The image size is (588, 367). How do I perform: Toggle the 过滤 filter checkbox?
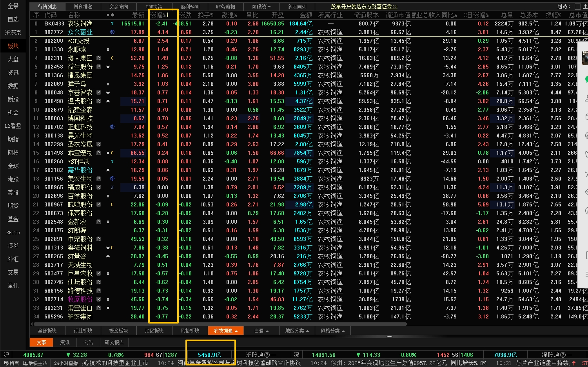coord(577,7)
